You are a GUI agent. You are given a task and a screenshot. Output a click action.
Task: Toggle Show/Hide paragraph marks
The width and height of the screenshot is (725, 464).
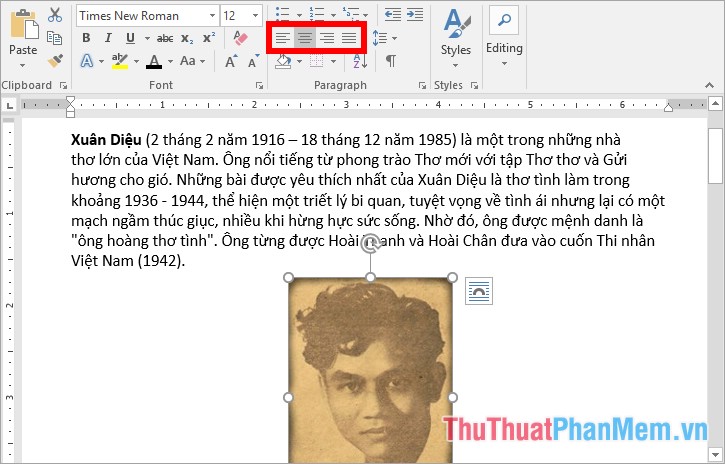pos(391,61)
